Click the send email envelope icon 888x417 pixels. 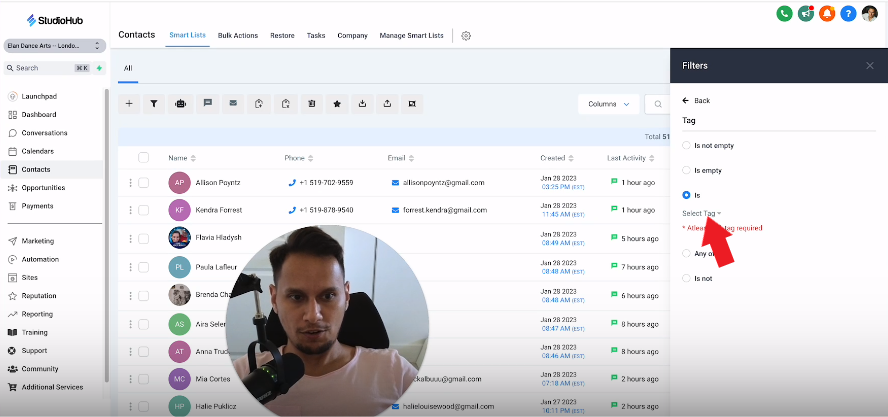pos(233,104)
